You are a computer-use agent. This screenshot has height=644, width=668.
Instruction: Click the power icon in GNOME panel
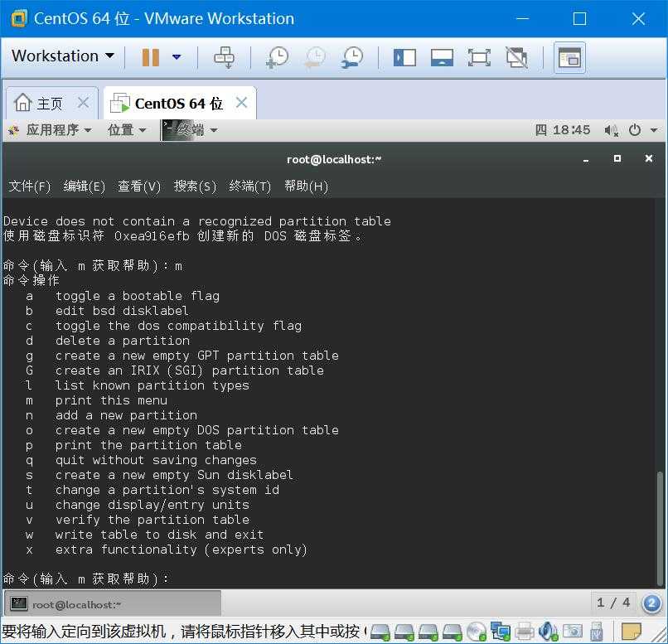[x=635, y=130]
